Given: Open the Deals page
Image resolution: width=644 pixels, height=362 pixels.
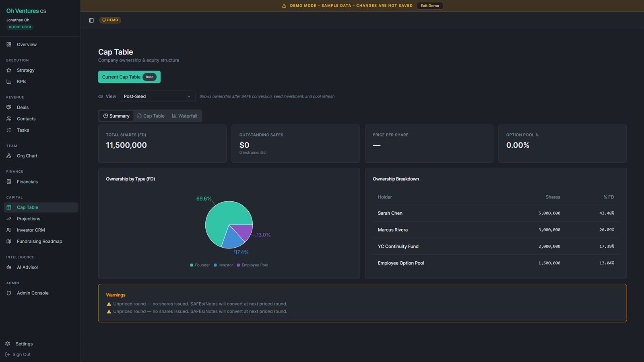Looking at the screenshot, I should tap(40, 108).
